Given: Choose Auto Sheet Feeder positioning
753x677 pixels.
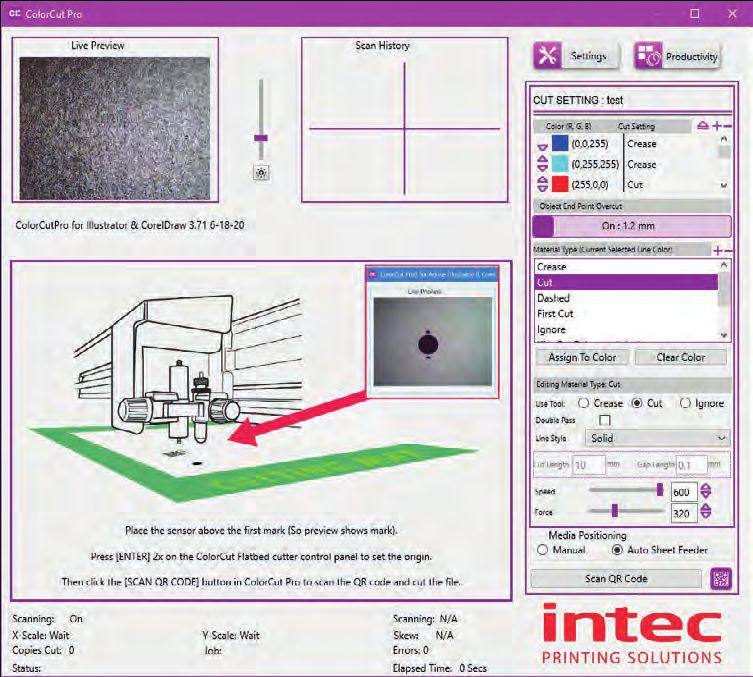Looking at the screenshot, I should tap(617, 550).
